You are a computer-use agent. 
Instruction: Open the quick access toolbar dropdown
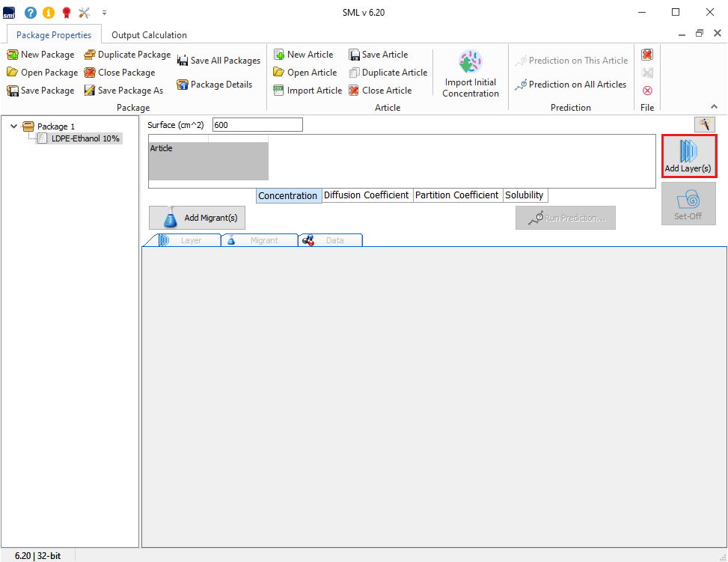point(104,13)
